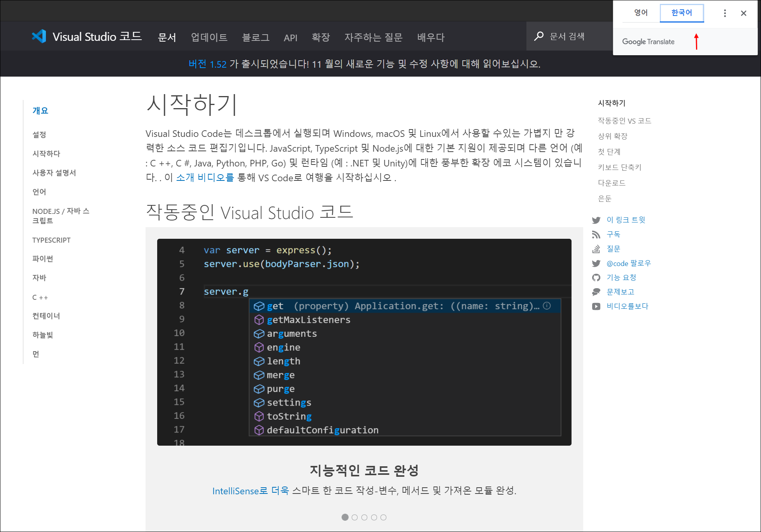Follow the 소개 비디오를 link
Viewport: 761px width, 532px height.
205,178
